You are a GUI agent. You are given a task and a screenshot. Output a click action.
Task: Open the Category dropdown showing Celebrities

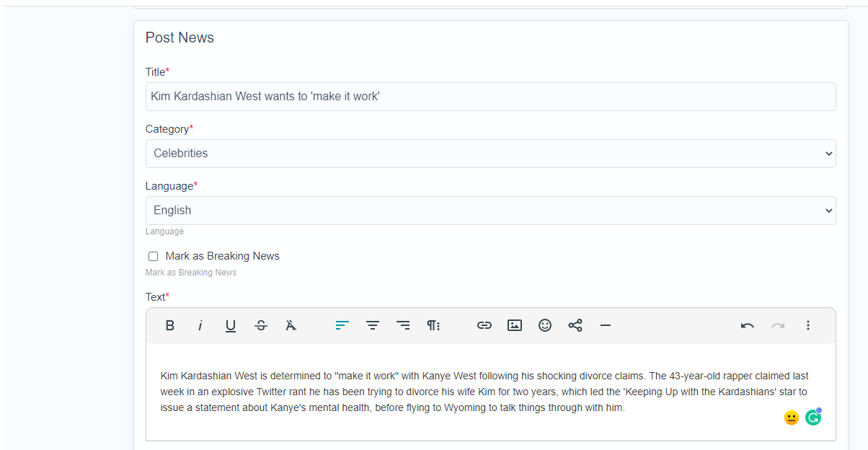pos(490,154)
